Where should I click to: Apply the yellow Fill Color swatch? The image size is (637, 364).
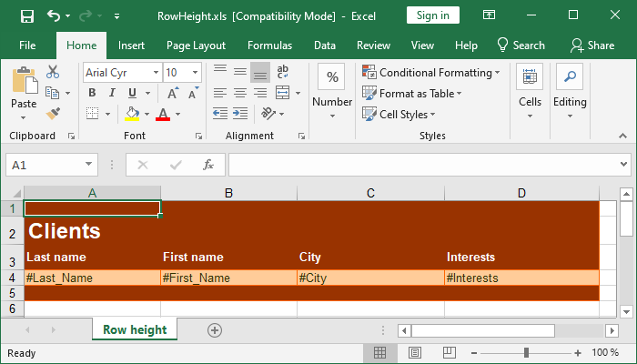coord(133,114)
